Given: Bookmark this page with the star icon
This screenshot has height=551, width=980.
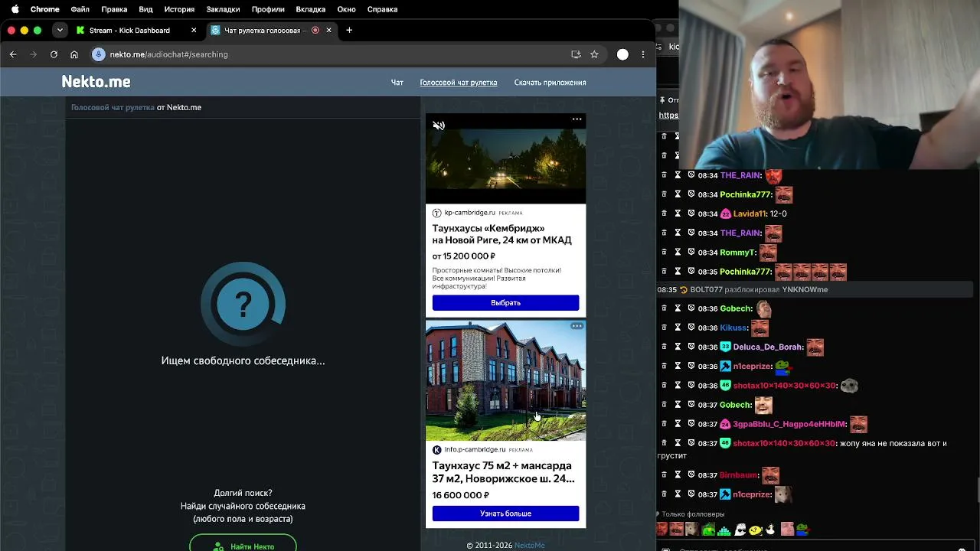Looking at the screenshot, I should 594,54.
